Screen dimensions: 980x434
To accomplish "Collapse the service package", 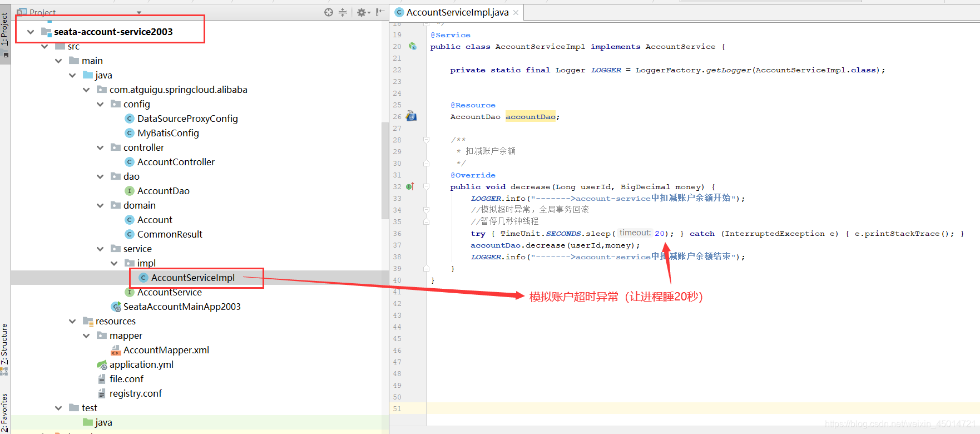I will (100, 249).
